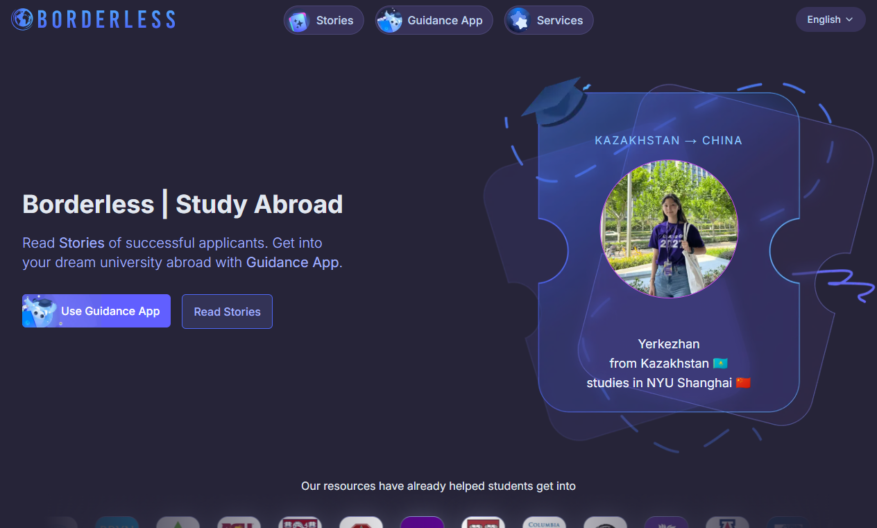The image size is (877, 528).
Task: Click the Kazakhstan flag emoji
Action: point(720,364)
